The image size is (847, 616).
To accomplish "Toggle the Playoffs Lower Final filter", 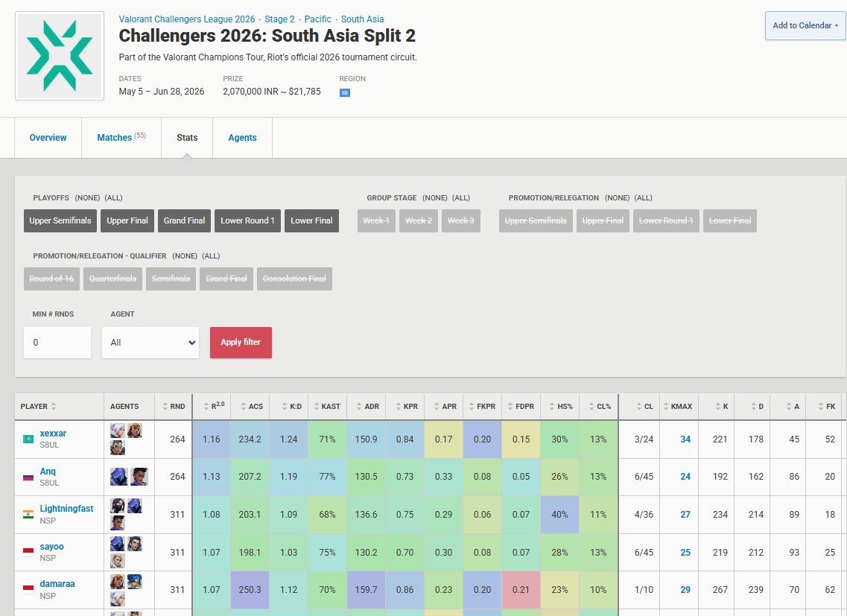I will 311,220.
